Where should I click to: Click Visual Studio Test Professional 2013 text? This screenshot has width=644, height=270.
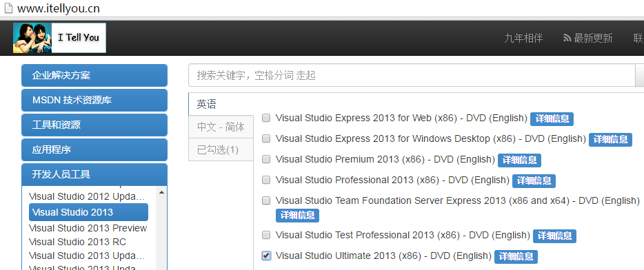coord(403,235)
